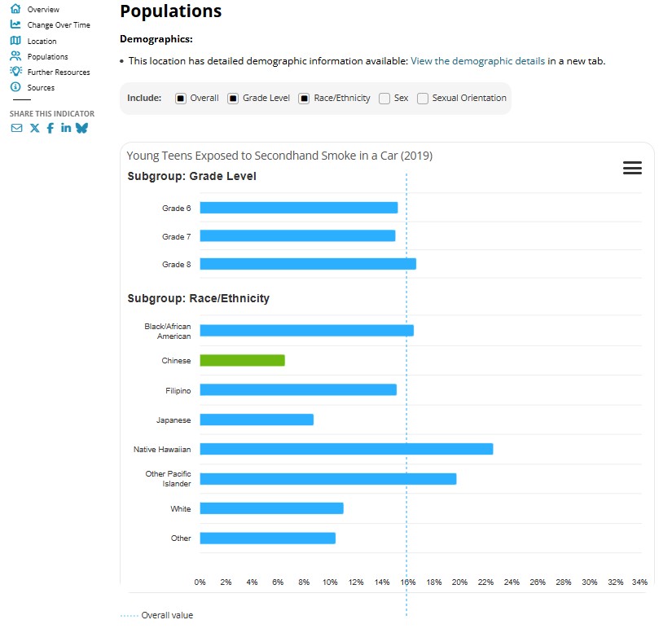The width and height of the screenshot is (672, 633).
Task: Uncheck the Overall checkbox
Action: tap(181, 99)
